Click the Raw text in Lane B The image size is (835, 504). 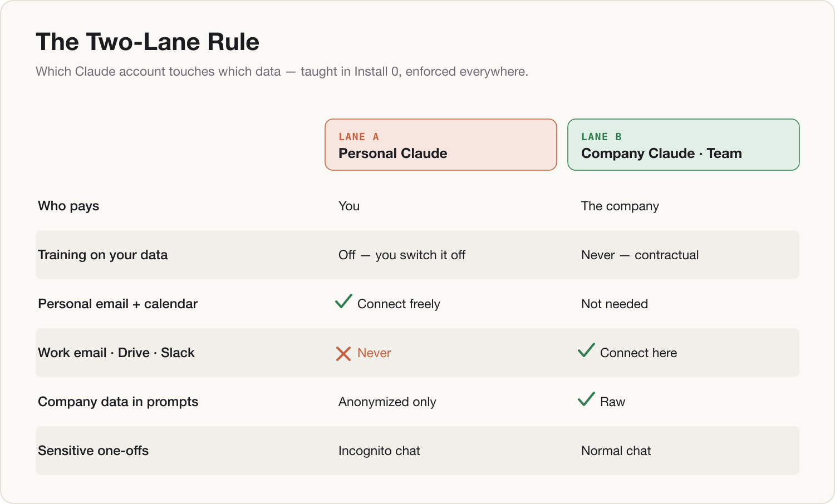click(612, 402)
